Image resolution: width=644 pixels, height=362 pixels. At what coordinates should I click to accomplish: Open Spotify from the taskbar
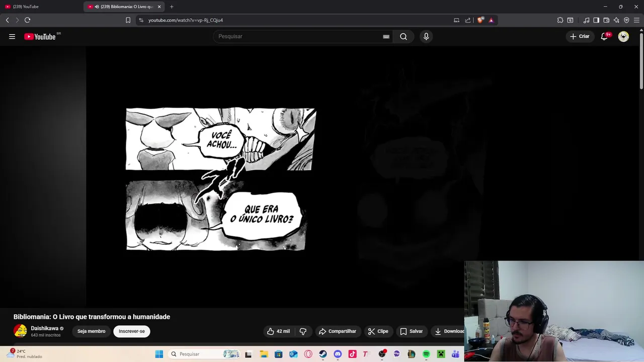point(426,354)
